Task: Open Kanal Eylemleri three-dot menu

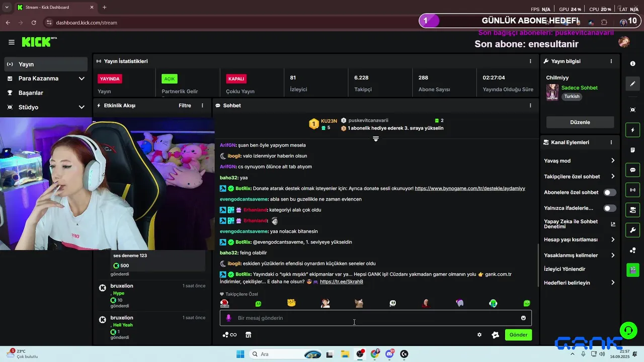Action: click(x=611, y=142)
